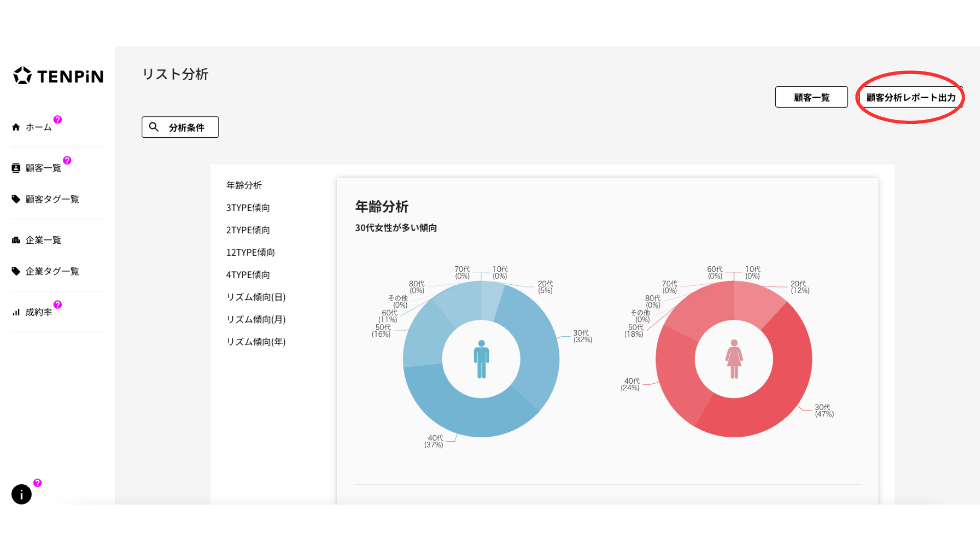This screenshot has width=980, height=551.
Task: Click the help badge beside ホーム
Action: (58, 119)
